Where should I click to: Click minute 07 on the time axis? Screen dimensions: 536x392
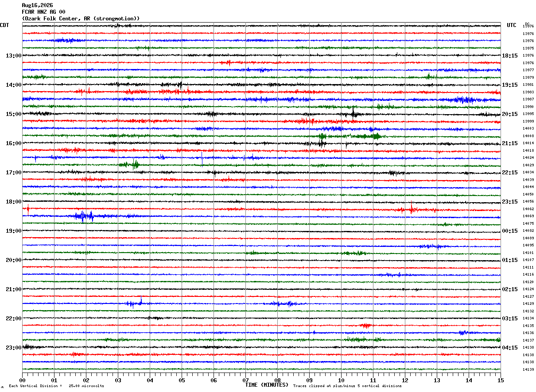[245, 380]
